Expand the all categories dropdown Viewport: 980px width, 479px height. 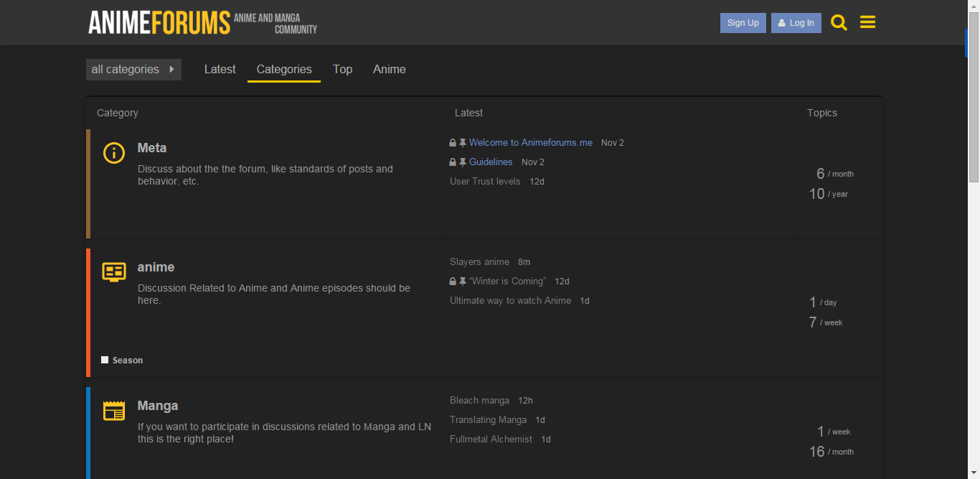[x=133, y=70]
